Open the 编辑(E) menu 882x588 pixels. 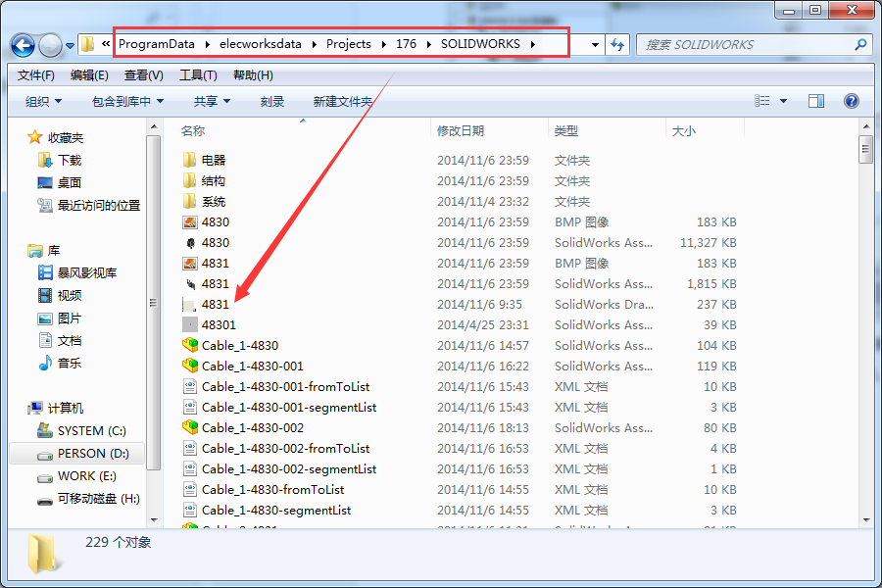click(89, 75)
